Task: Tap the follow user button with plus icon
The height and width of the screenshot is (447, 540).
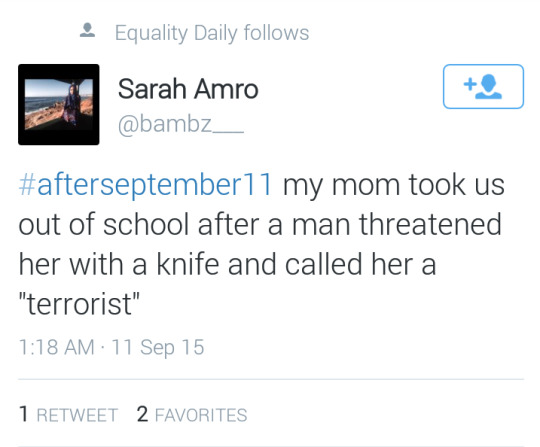Action: tap(483, 86)
